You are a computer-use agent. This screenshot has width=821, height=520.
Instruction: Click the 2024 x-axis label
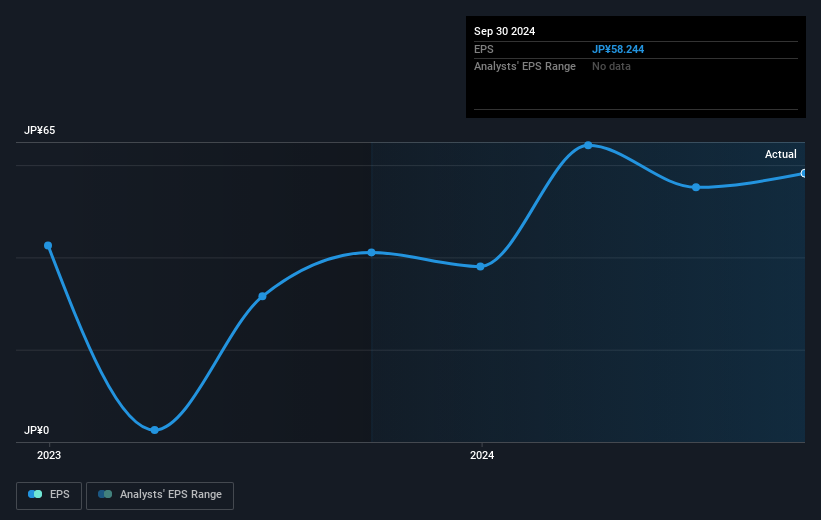(x=482, y=456)
